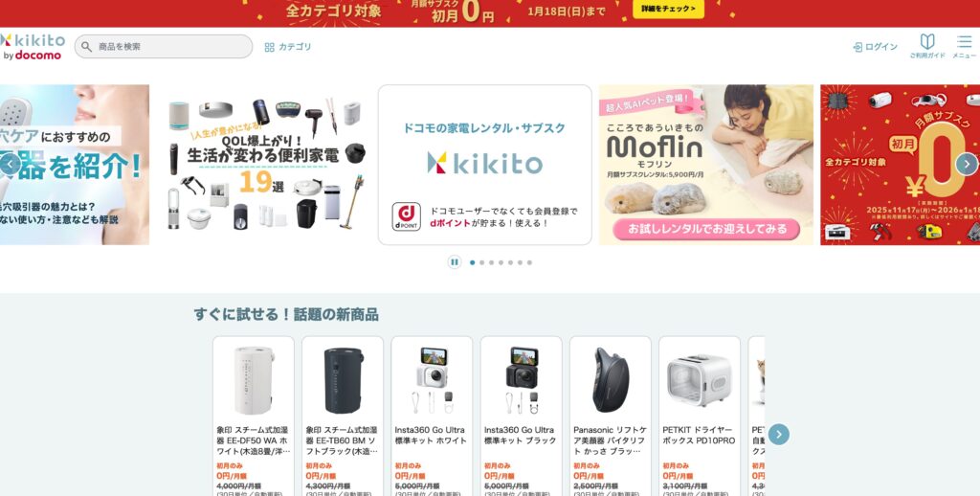Click the ログイン login icon
This screenshot has height=496, width=980.
click(857, 47)
